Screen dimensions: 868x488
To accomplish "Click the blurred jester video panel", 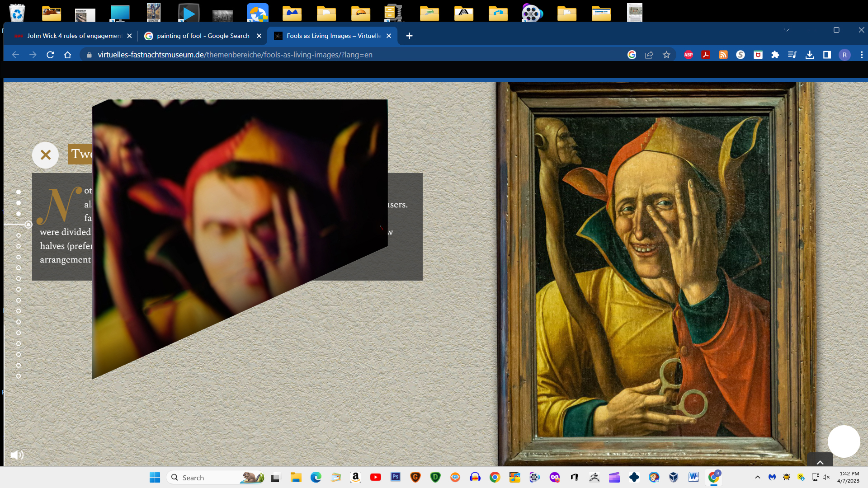I will (x=240, y=226).
